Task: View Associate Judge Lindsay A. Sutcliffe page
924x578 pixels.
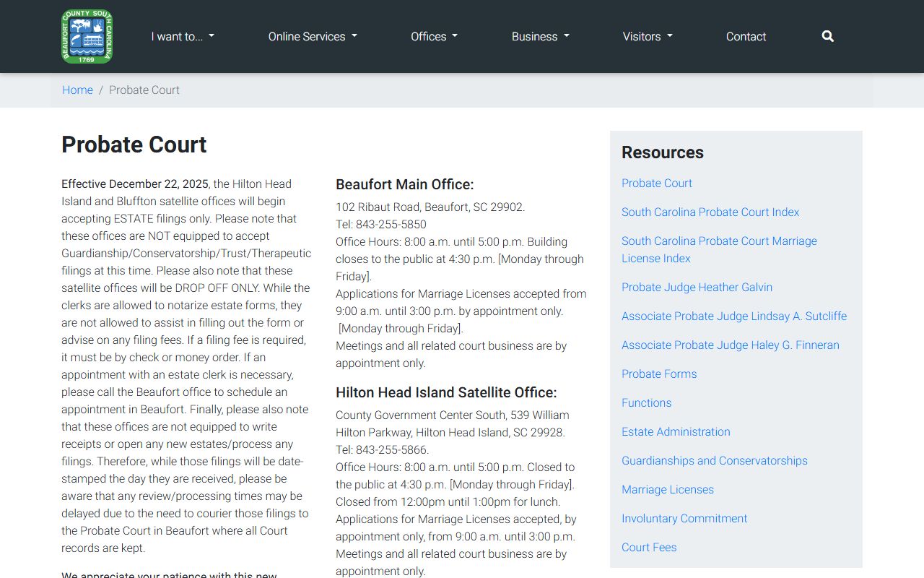Action: point(734,316)
